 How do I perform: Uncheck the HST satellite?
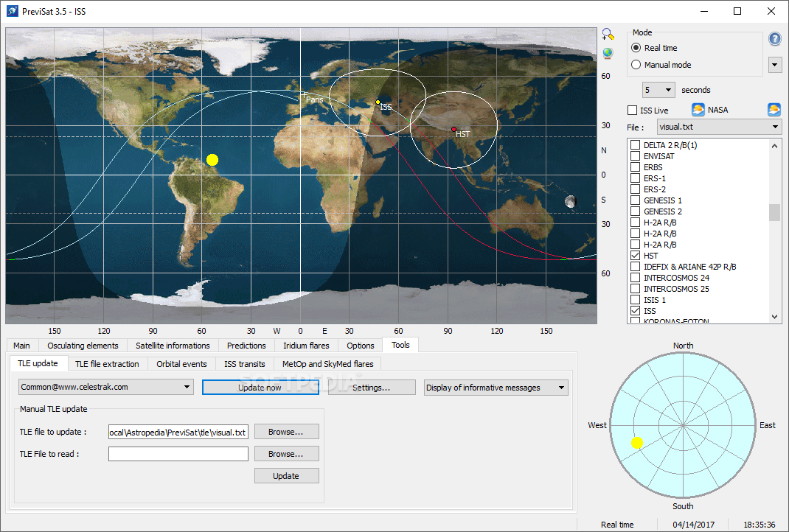(x=636, y=256)
